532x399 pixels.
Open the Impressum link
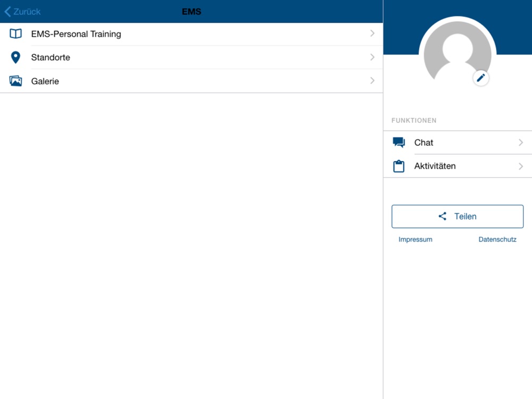(415, 239)
